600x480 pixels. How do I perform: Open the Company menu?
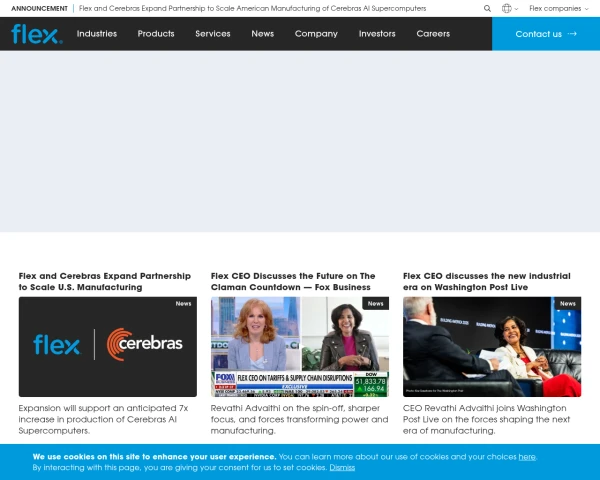pos(316,34)
